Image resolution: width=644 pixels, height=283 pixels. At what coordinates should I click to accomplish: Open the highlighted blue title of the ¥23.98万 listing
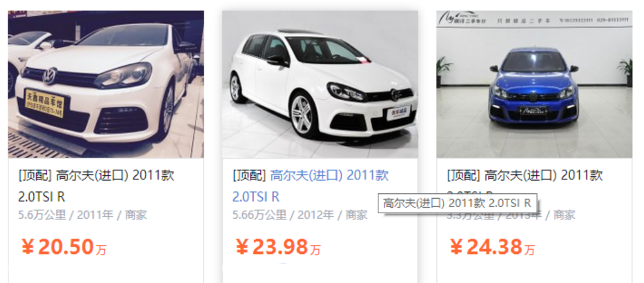point(310,186)
